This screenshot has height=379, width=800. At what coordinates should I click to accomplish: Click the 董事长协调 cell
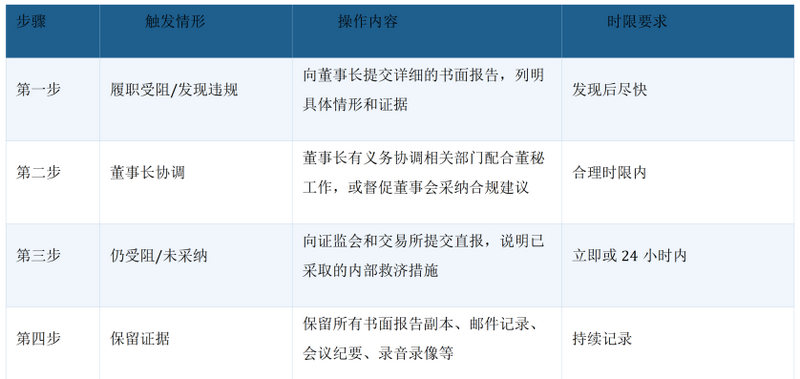(x=196, y=182)
